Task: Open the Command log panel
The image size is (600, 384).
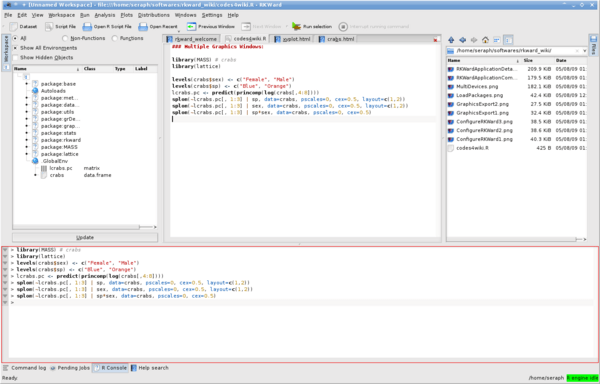Action: pos(25,368)
